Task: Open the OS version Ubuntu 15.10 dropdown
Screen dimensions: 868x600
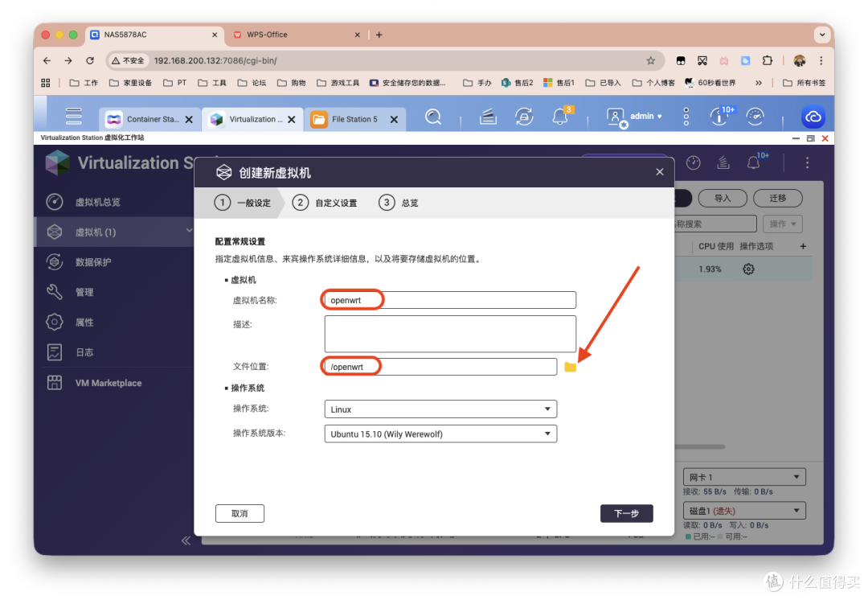Action: click(440, 434)
